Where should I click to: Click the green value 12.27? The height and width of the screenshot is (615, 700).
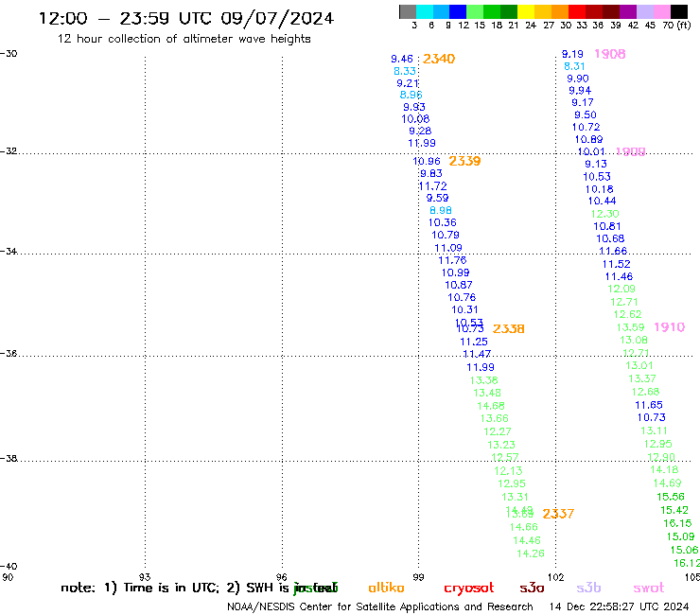pyautogui.click(x=498, y=431)
